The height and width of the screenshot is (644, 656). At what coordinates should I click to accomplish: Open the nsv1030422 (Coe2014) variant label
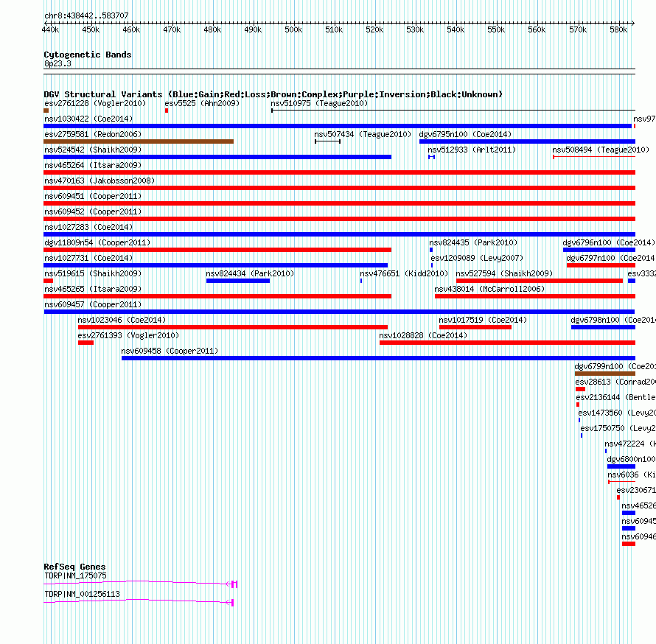(x=88, y=119)
